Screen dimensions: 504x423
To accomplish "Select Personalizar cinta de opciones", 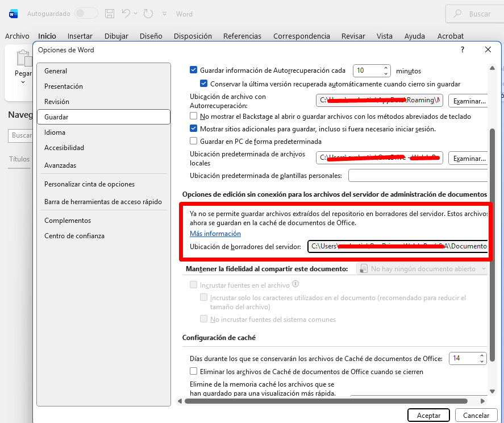I will 103,184.
